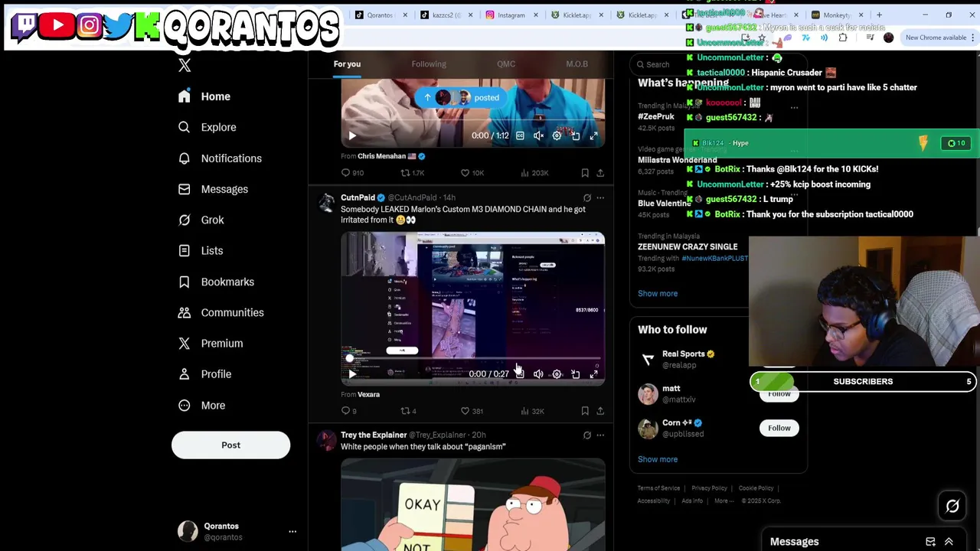This screenshot has height=551, width=980.
Task: Open the #NunewKBankPLUST trending link
Action: (715, 259)
